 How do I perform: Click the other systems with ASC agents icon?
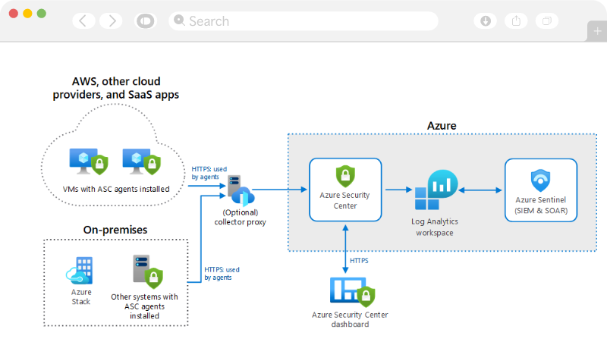coord(146,271)
